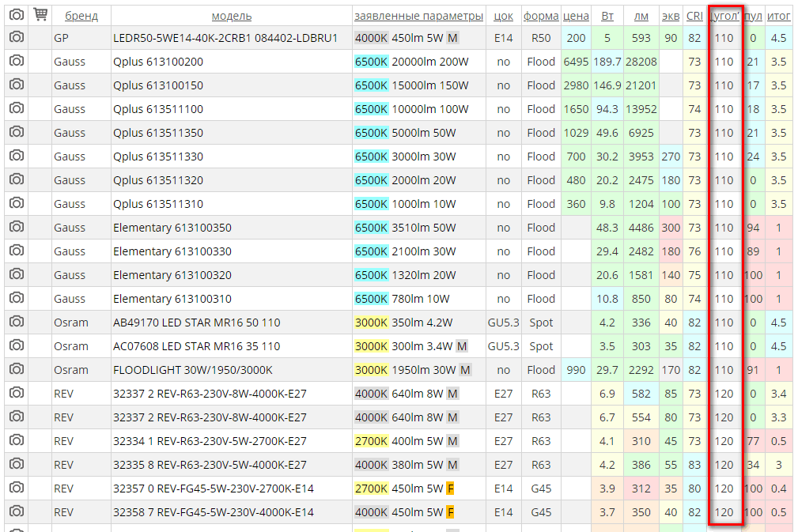Click the camera icon in the table header

pyautogui.click(x=17, y=15)
